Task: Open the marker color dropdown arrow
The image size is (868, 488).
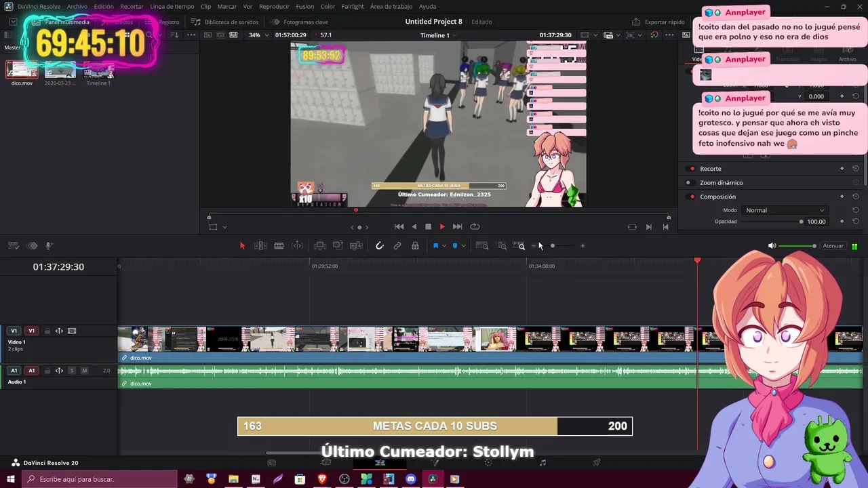Action: tap(464, 246)
